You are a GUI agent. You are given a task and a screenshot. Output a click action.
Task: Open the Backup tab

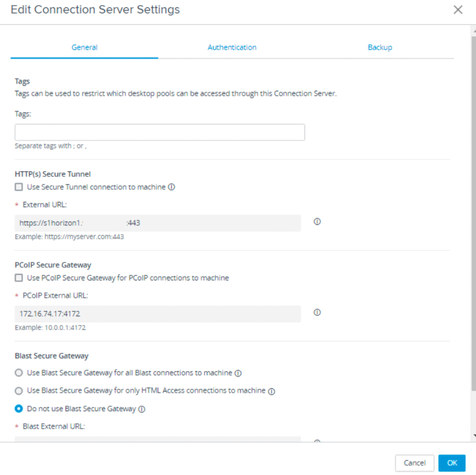[380, 47]
